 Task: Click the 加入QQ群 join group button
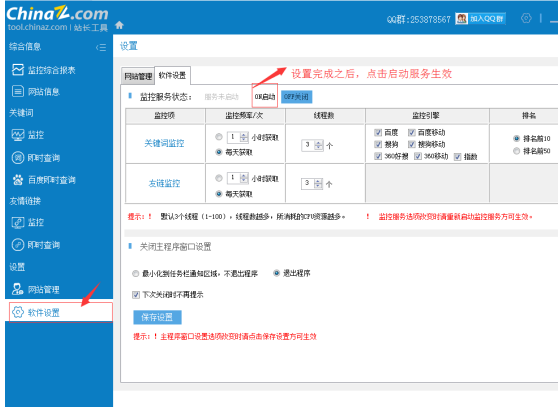(x=480, y=19)
